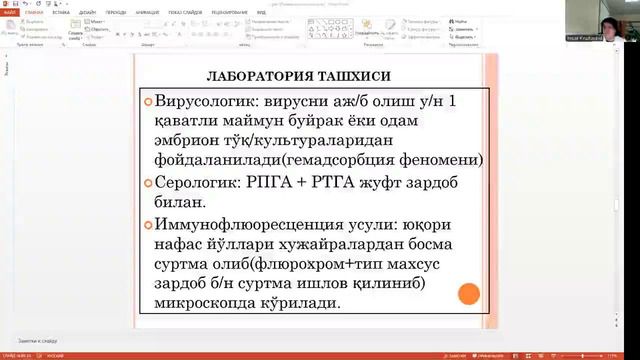Image resolution: width=640 pixels, height=360 pixels.
Task: Click the Сбросить reset button
Action: click(x=97, y=29)
